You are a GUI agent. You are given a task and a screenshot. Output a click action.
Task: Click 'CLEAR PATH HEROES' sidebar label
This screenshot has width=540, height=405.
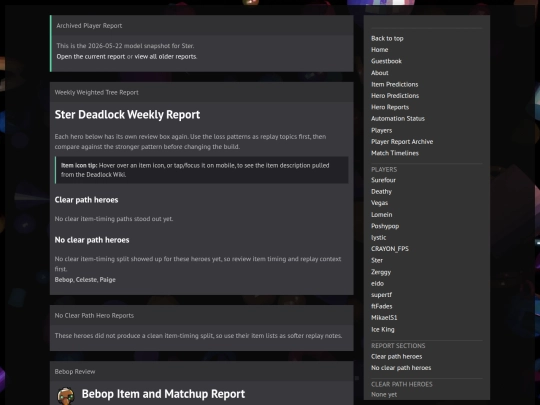pyautogui.click(x=402, y=384)
